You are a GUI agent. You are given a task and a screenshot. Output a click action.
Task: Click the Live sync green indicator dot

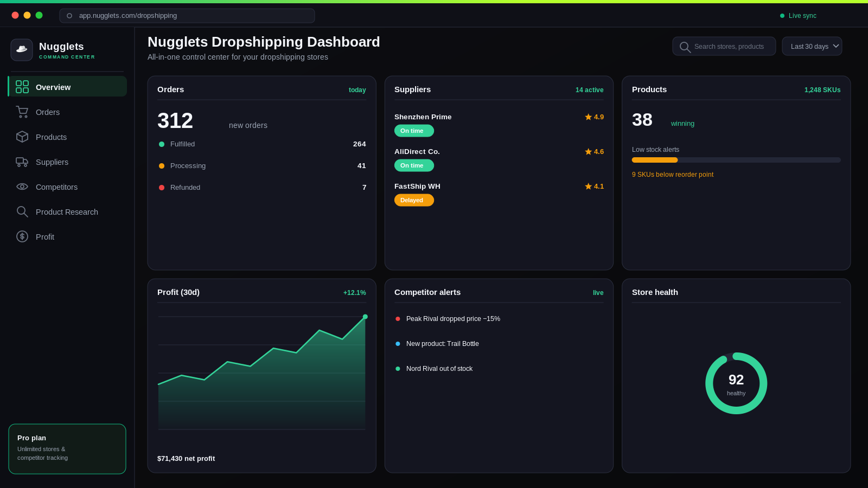pos(782,16)
